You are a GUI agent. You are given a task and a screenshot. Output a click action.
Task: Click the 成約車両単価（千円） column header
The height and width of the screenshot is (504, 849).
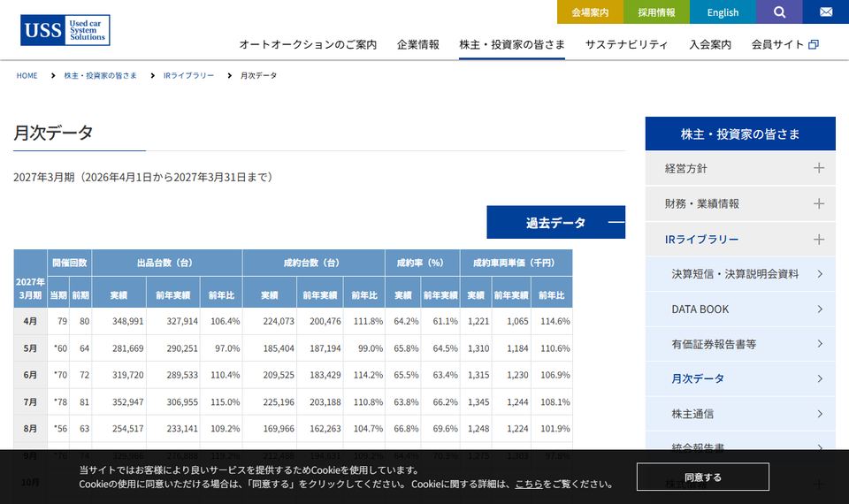tap(516, 263)
